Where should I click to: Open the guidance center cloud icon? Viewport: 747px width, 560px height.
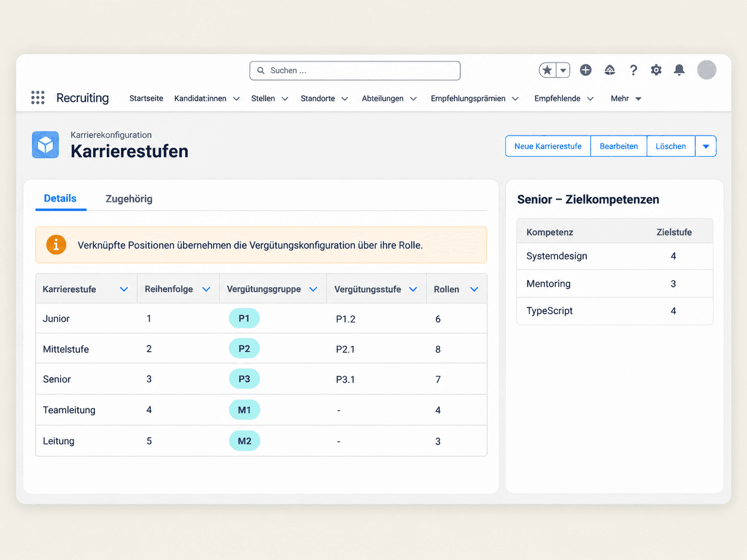(610, 70)
